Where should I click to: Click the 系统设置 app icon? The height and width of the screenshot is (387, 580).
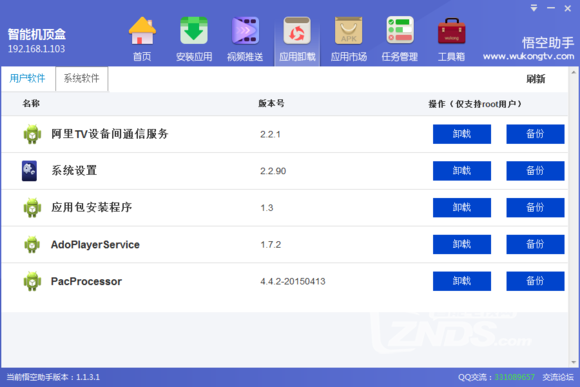point(29,171)
